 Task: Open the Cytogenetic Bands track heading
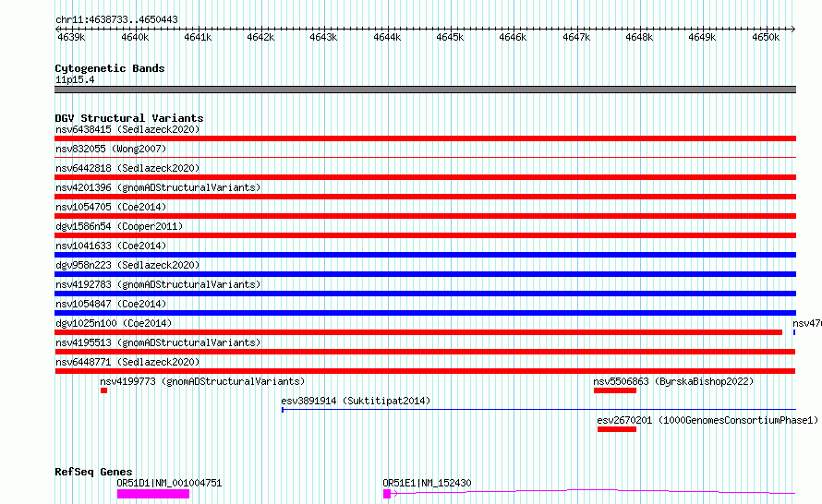110,68
